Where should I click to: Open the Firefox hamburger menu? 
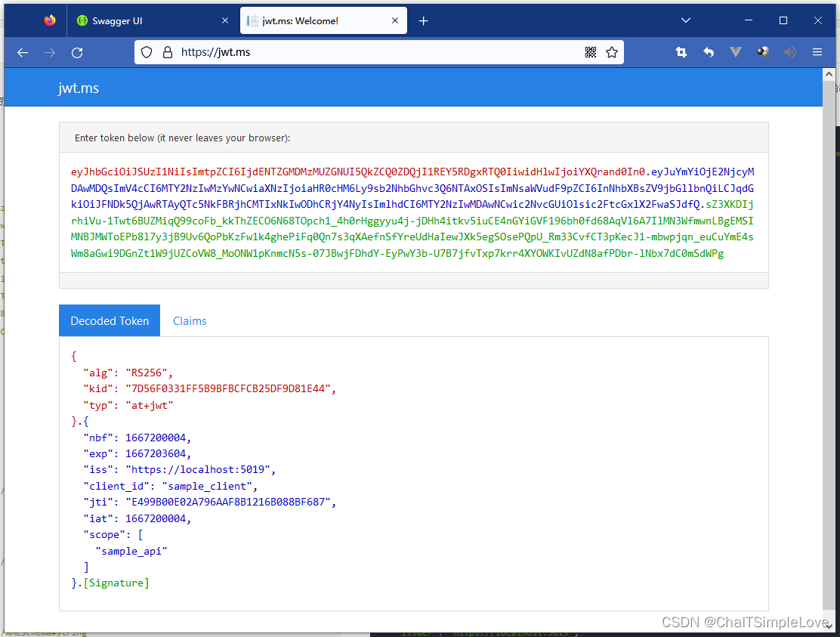click(x=817, y=52)
